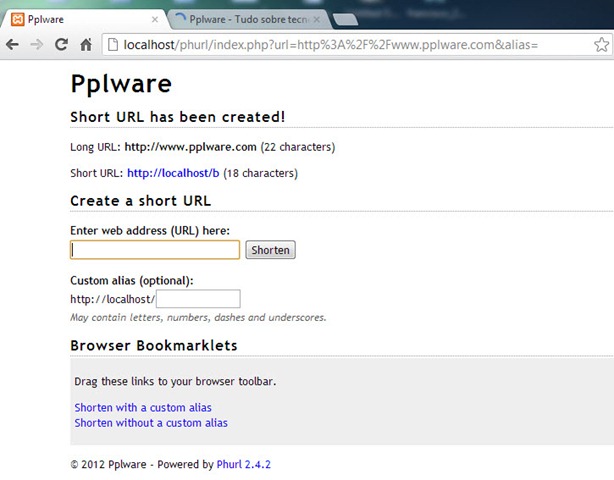The width and height of the screenshot is (614, 480).
Task: Click the long URL http://www.pplware.com text
Action: click(x=190, y=147)
